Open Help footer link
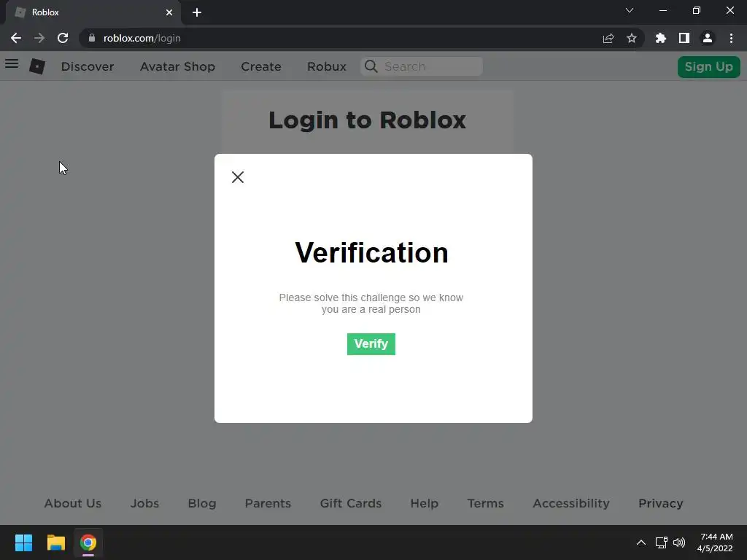The image size is (747, 560). point(425,503)
